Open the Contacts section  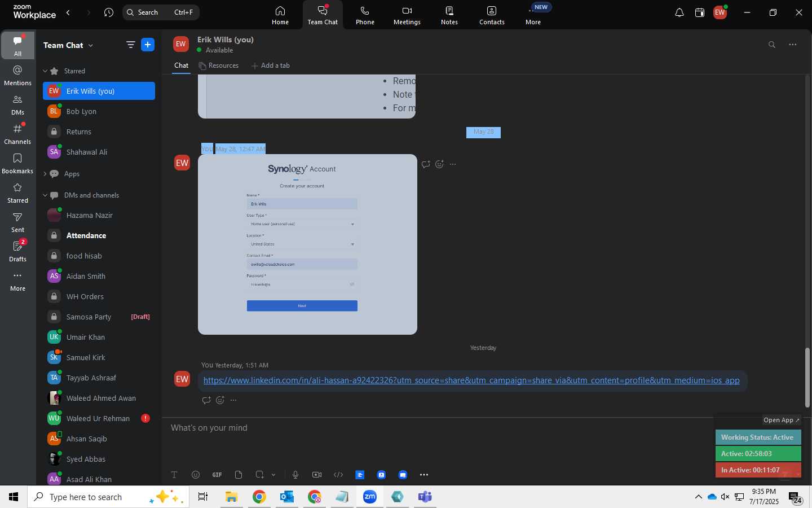492,15
